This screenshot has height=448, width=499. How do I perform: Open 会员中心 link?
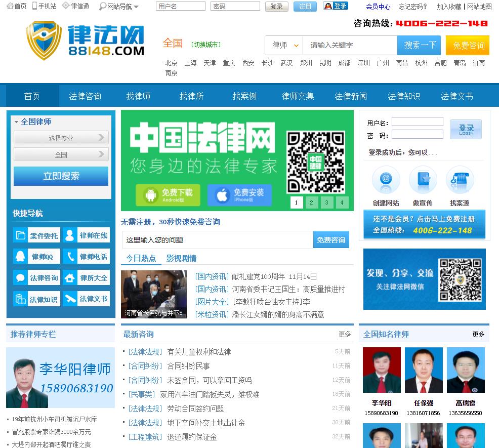378,7
